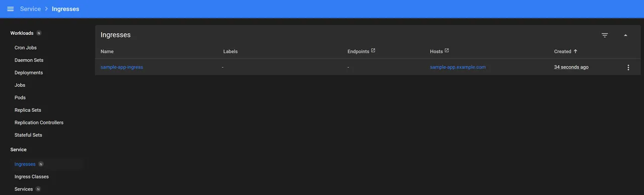Click the sort arrow beside Created
The image size is (644, 195).
576,51
